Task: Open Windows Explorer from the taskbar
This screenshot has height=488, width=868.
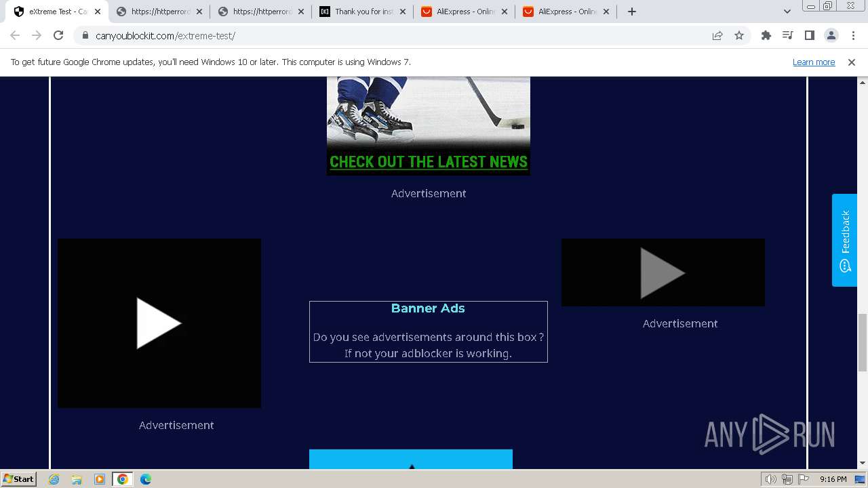Action: (x=77, y=479)
